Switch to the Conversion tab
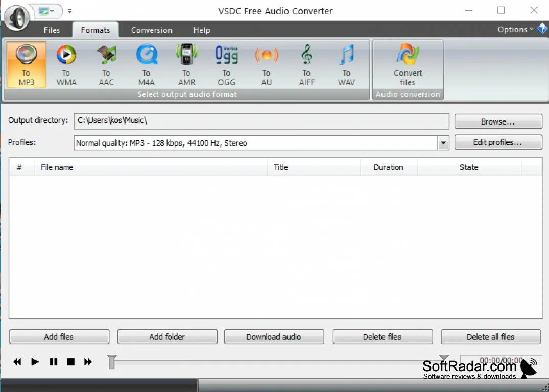Viewport: 549px width, 392px height. tap(152, 30)
